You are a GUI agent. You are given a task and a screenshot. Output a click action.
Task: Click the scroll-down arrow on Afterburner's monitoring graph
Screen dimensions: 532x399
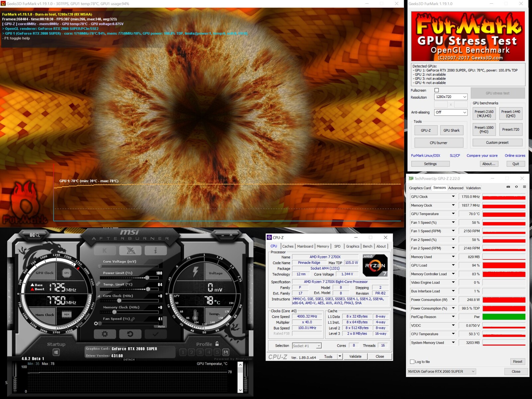pyautogui.click(x=240, y=390)
